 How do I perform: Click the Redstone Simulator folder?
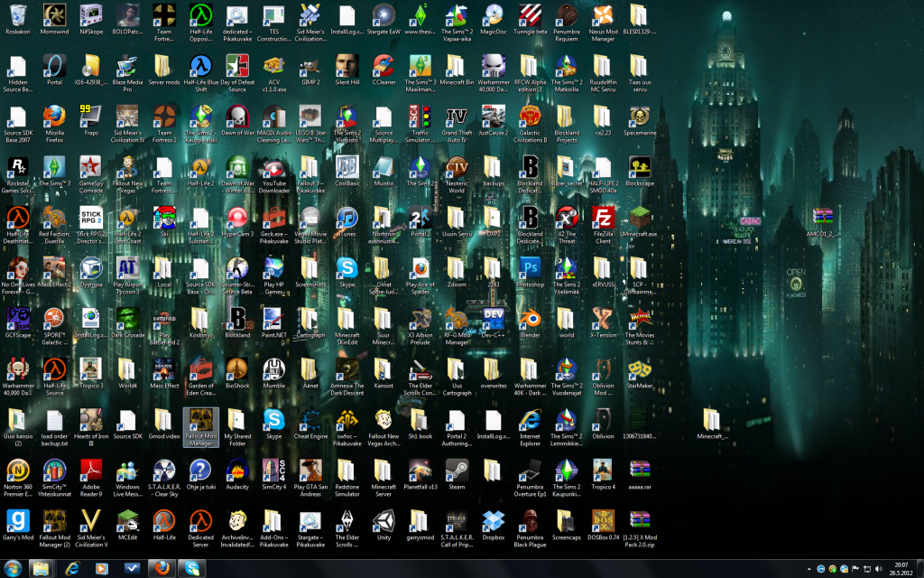tap(346, 480)
